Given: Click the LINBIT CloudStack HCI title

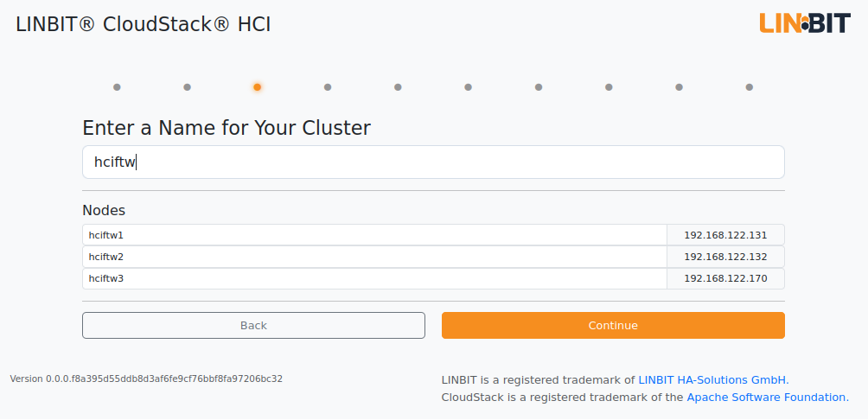Looking at the screenshot, I should [144, 24].
